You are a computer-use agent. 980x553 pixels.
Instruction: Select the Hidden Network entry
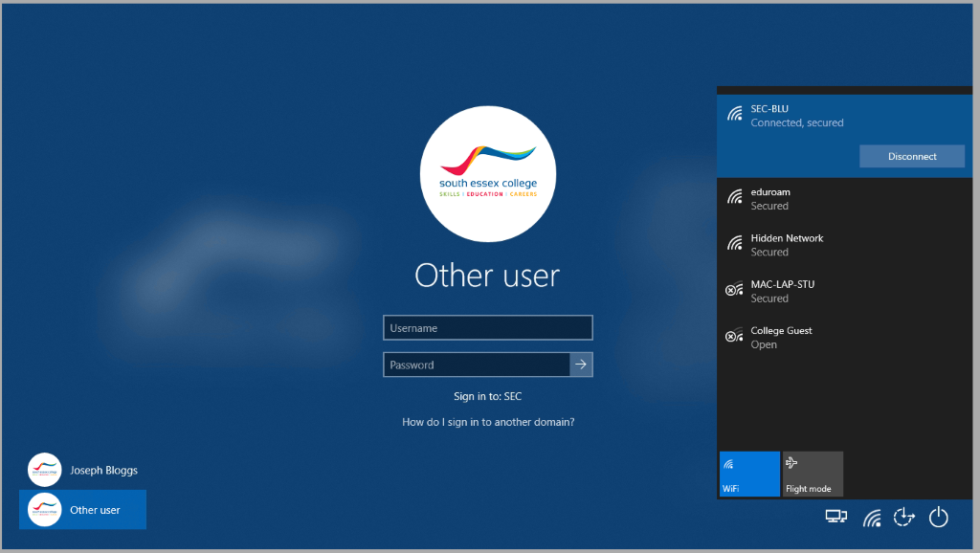(x=844, y=245)
